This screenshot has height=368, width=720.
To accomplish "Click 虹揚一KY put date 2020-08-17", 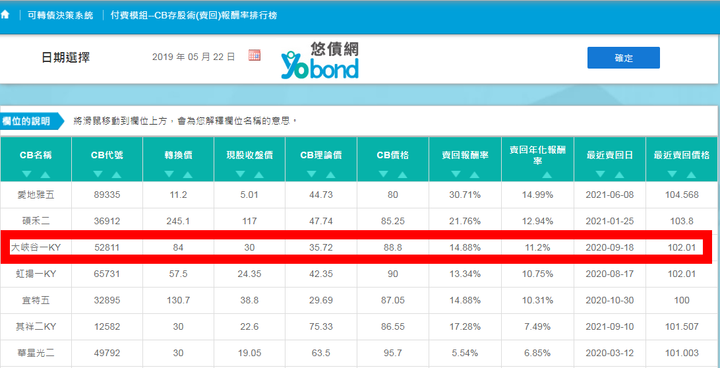I will tap(609, 274).
